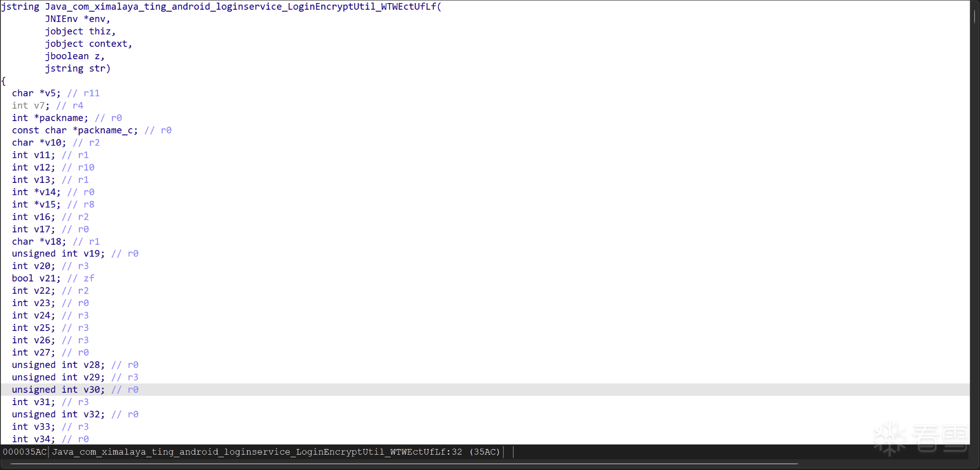
Task: Click the 'int *packname' variable declaration
Action: click(x=50, y=118)
